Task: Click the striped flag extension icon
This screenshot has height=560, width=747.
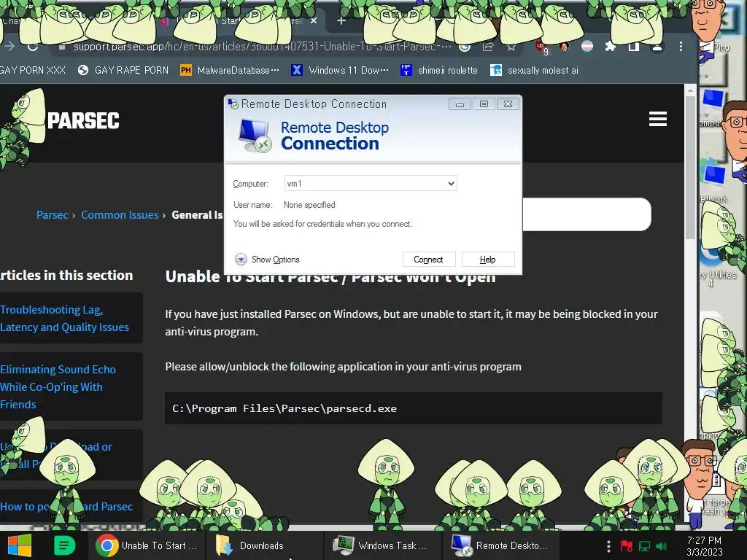Action: [587, 46]
